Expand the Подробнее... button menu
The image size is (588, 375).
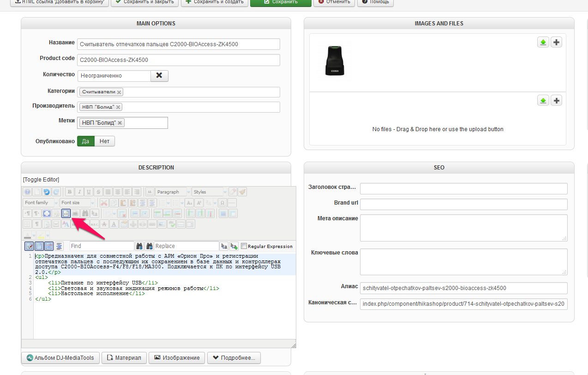coord(234,358)
